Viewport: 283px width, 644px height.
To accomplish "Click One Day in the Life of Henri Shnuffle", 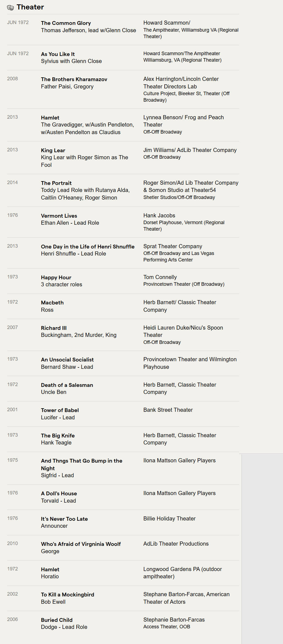I will [x=88, y=247].
